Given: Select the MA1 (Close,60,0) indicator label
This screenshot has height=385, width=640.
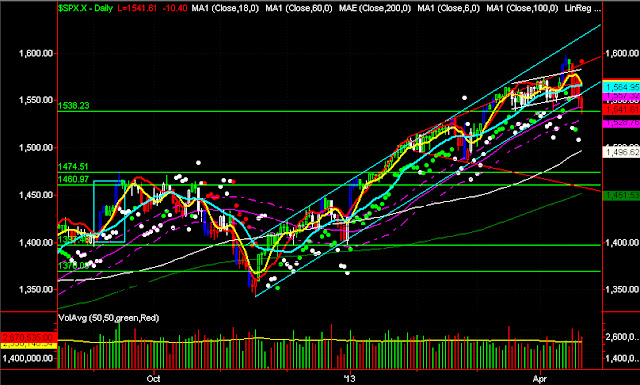Looking at the screenshot, I should coord(299,8).
